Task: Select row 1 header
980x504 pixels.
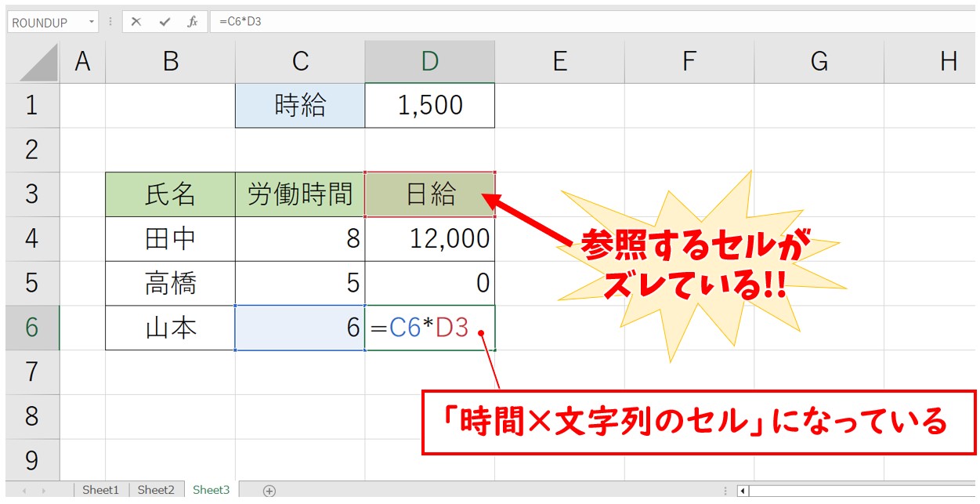Action: click(x=32, y=105)
